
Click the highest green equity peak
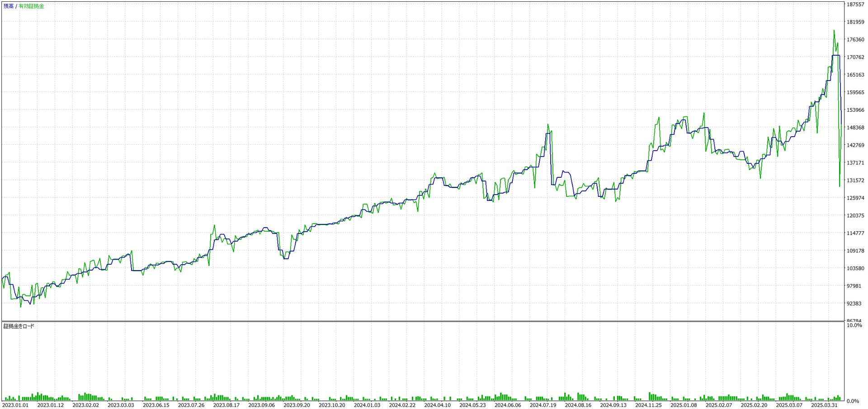(x=834, y=31)
